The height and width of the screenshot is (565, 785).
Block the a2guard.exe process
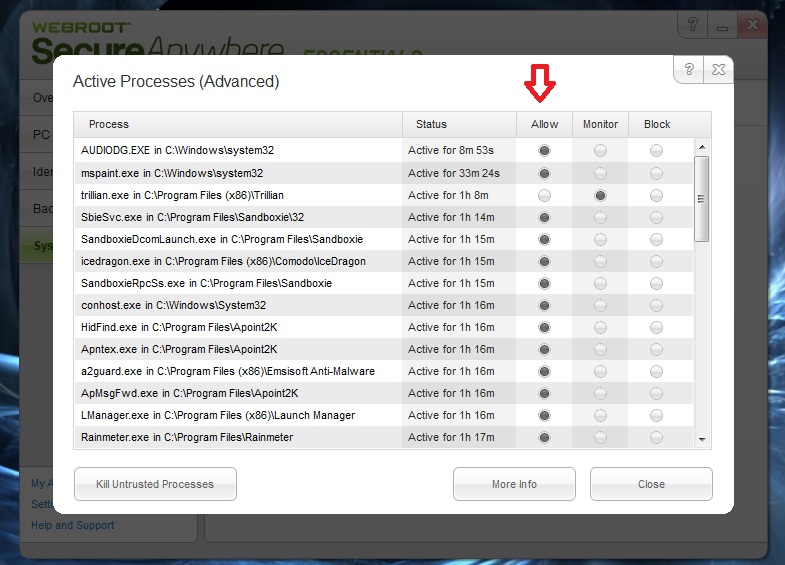(x=656, y=371)
